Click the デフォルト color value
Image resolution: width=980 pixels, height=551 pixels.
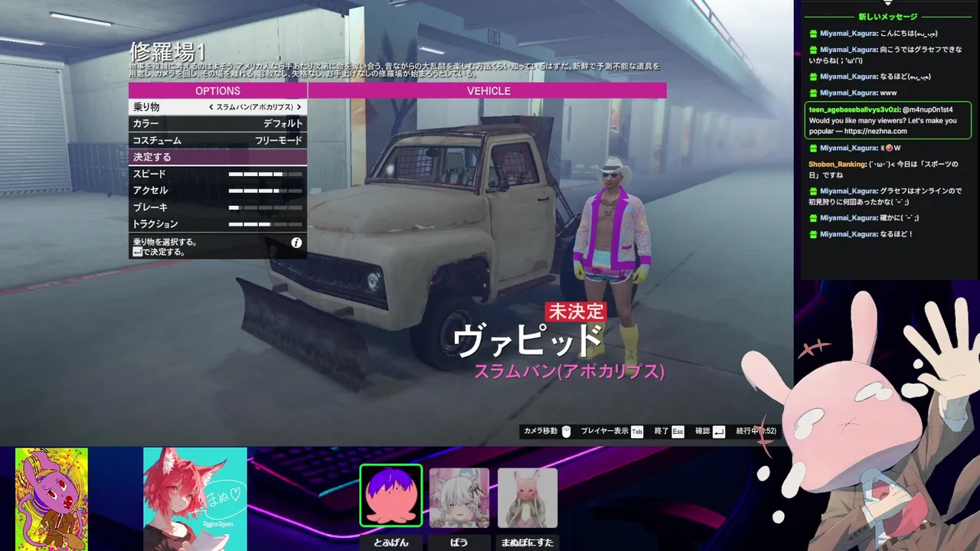coord(283,124)
